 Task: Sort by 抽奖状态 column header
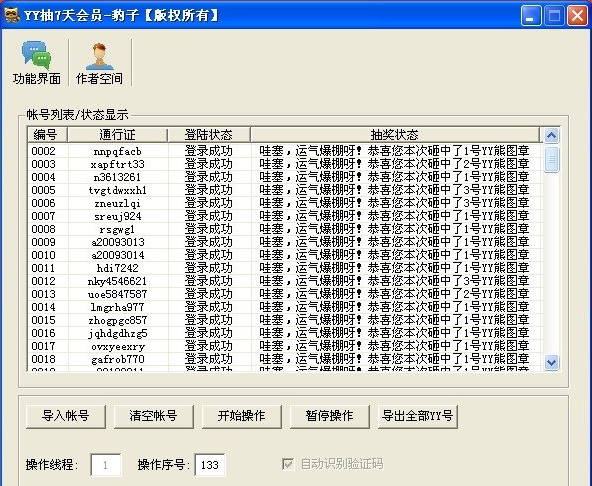(395, 134)
